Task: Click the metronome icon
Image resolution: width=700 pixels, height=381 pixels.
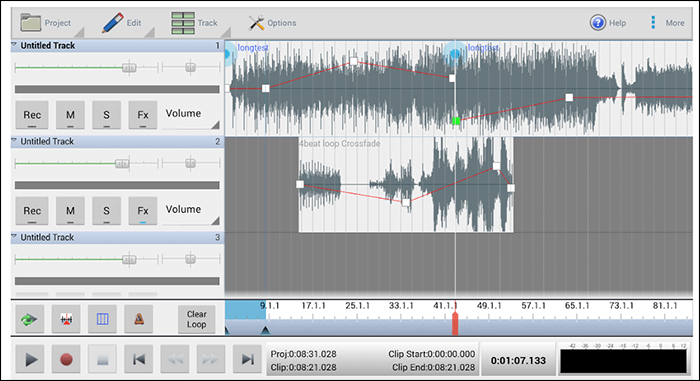Action: click(x=139, y=319)
